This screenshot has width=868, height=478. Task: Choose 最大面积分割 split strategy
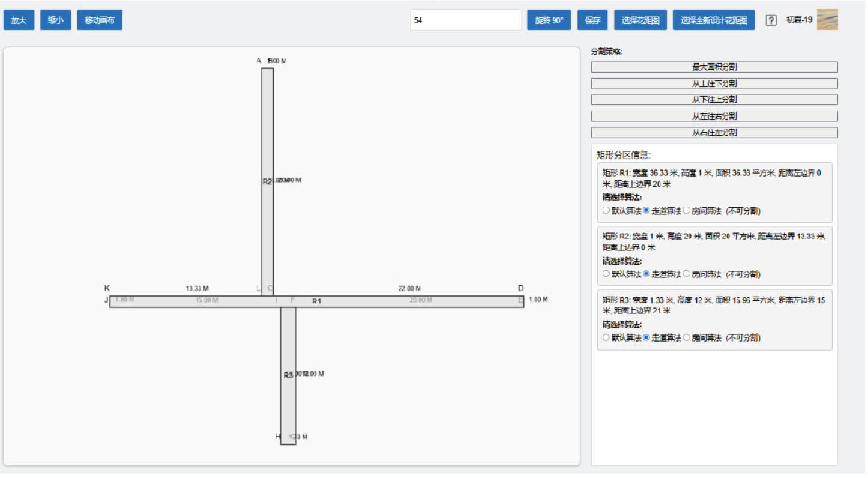coord(714,67)
